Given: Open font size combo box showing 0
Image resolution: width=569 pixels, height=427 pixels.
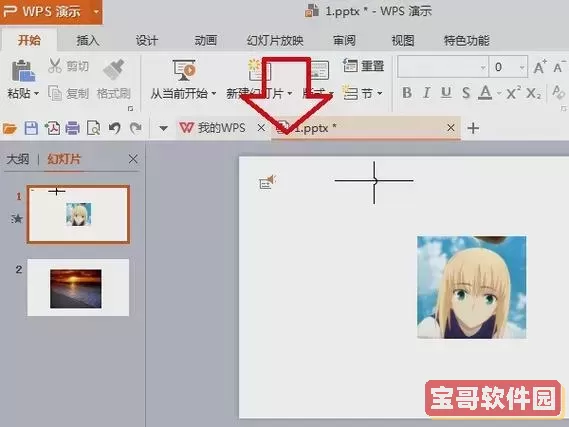Looking at the screenshot, I should click(x=508, y=67).
